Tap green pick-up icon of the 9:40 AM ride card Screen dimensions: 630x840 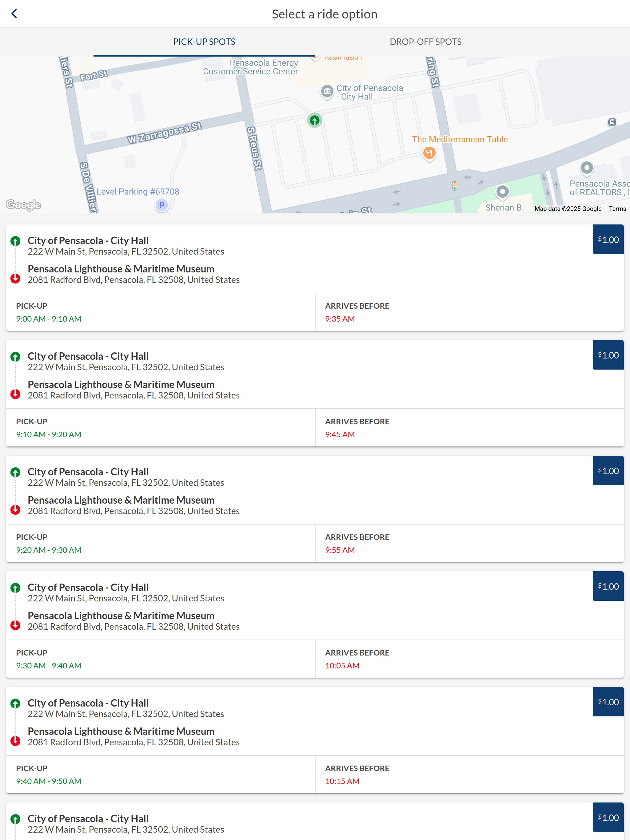16,704
